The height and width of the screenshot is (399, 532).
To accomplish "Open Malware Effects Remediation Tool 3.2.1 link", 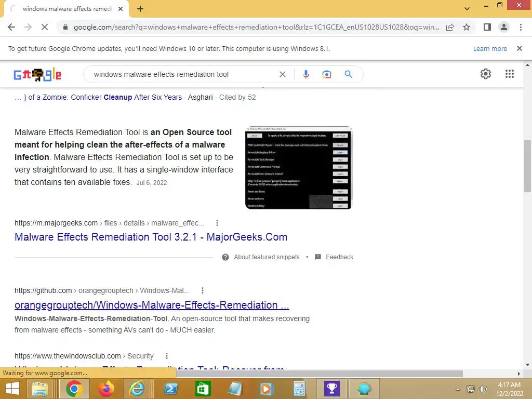I will tap(151, 237).
